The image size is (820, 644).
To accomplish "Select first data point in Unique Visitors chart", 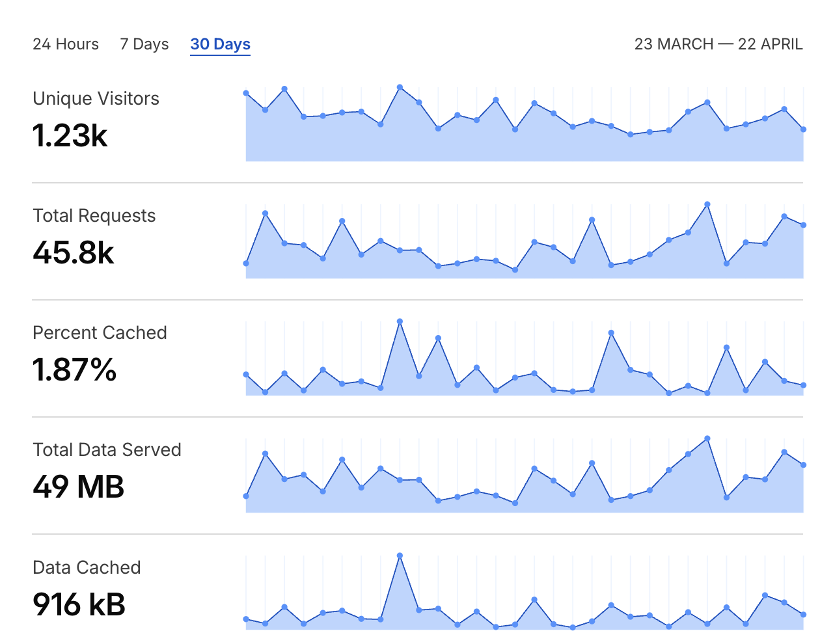I will (246, 93).
